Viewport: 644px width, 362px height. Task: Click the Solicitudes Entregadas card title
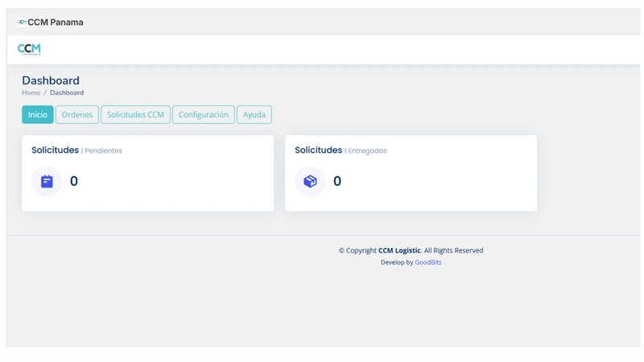[x=341, y=150]
